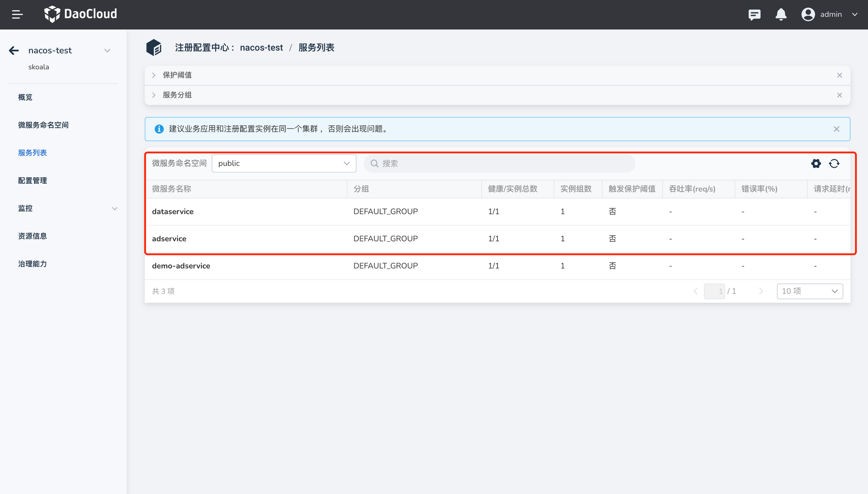Click the 分组 column header
Screen dimensions: 868x494
pyautogui.click(x=361, y=189)
